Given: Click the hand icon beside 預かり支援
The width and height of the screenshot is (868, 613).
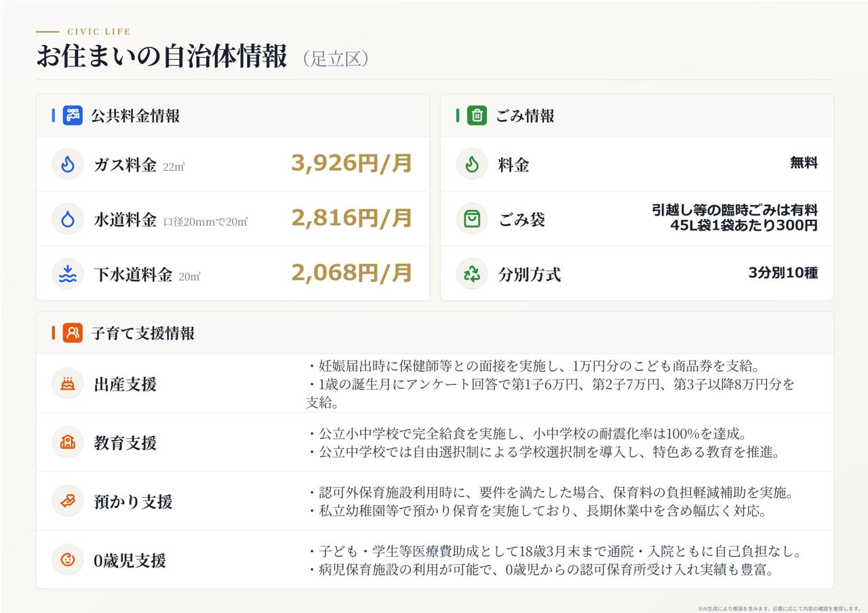Looking at the screenshot, I should pos(68,502).
